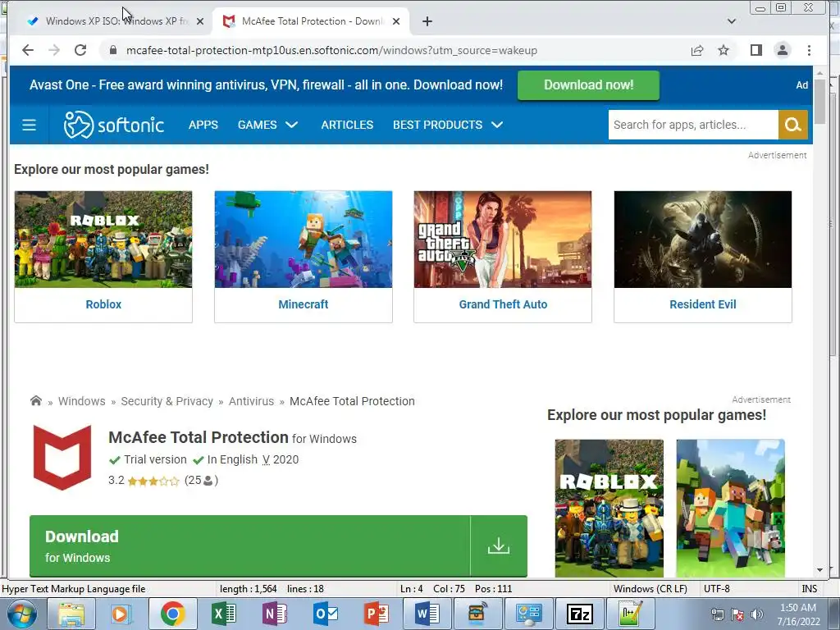This screenshot has height=630, width=840.
Task: Click sidebar Minecraft thumbnail
Action: click(x=731, y=509)
